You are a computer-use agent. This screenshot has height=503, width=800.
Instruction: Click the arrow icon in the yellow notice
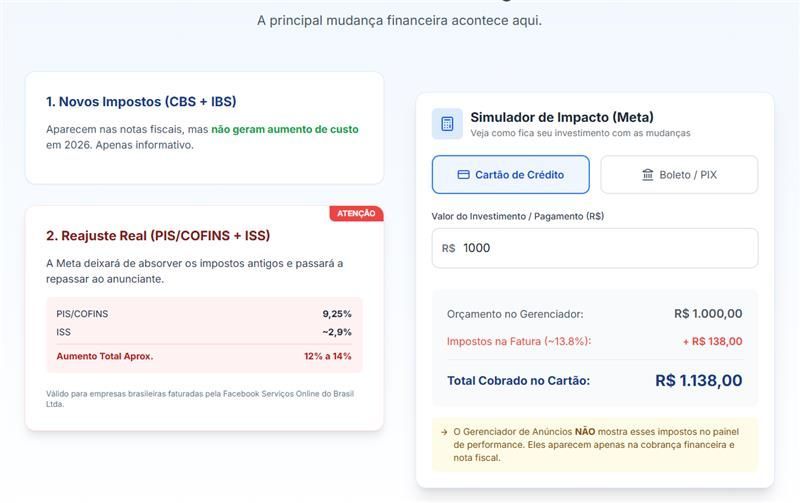click(443, 432)
